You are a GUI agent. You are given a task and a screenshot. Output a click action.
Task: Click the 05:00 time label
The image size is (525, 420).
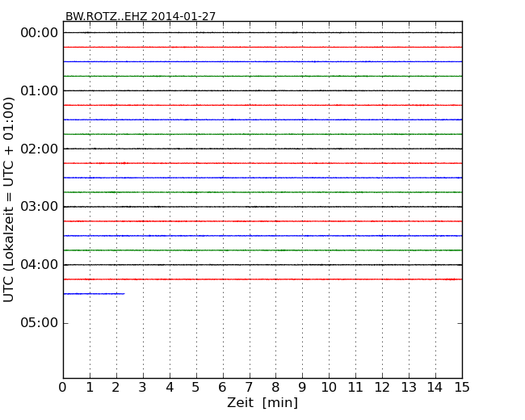(x=40, y=323)
